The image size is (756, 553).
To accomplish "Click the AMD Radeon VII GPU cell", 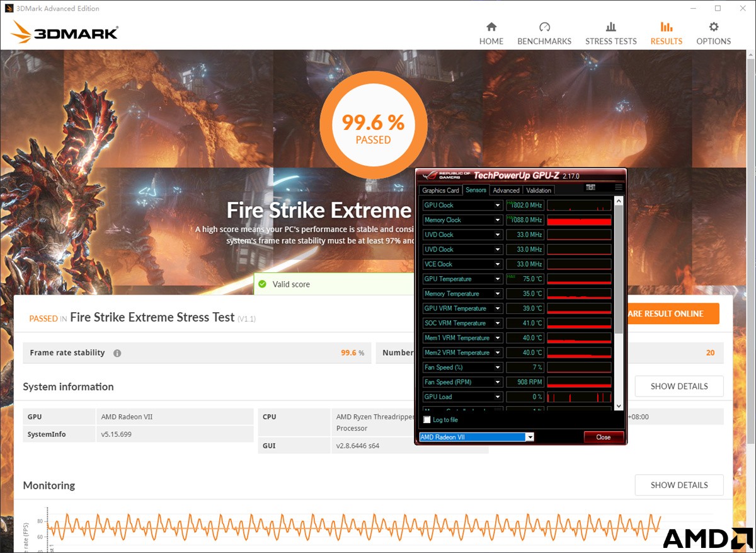I will click(175, 417).
